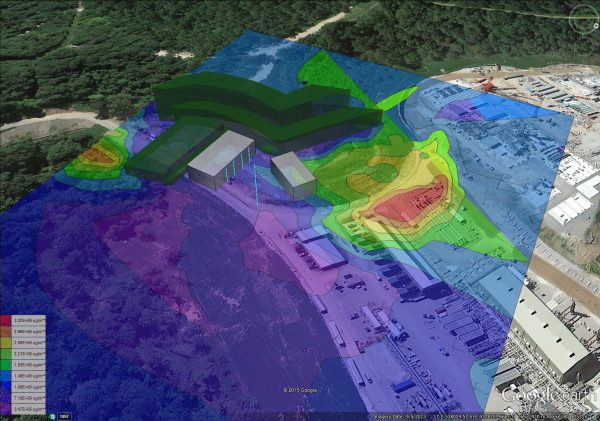Click the cyan vertical stack beside gray building
The width and height of the screenshot is (600, 421).
tap(256, 183)
